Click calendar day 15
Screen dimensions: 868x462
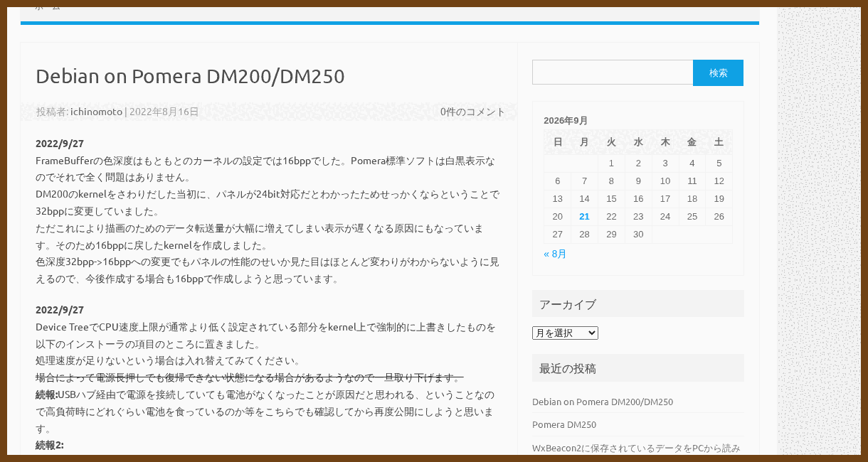(x=611, y=198)
